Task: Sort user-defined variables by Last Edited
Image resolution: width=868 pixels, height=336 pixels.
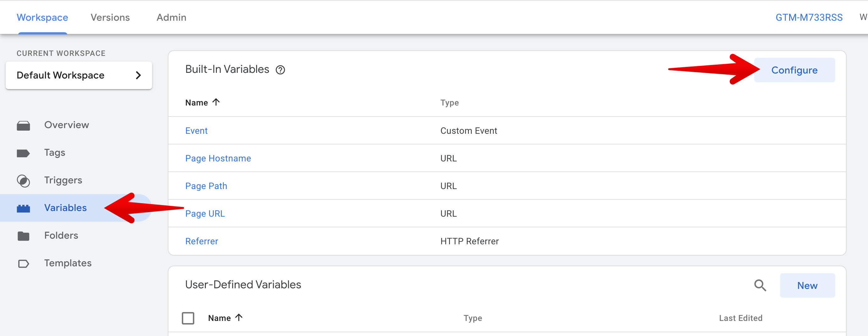Action: (740, 318)
